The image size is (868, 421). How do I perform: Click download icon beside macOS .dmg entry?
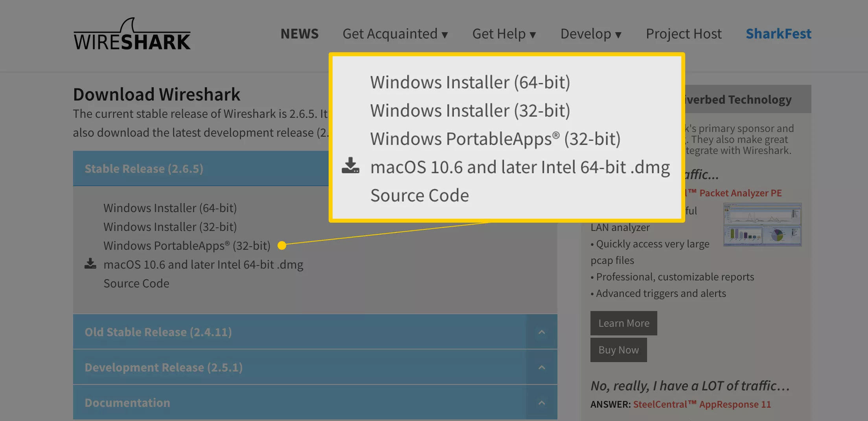tap(90, 264)
